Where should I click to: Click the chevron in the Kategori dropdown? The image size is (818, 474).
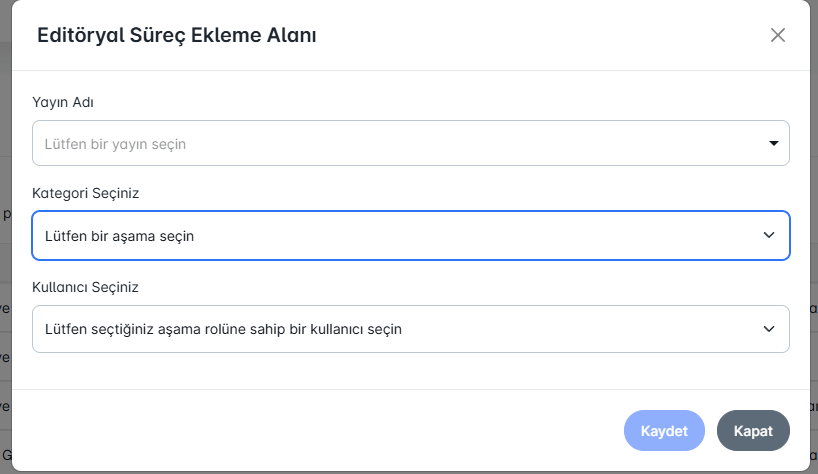769,235
